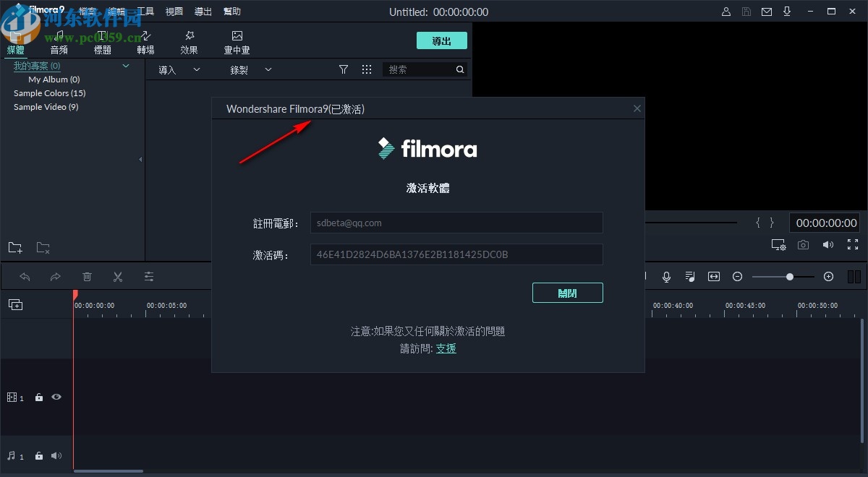
Task: Click the teal 導出 export button
Action: (x=442, y=41)
